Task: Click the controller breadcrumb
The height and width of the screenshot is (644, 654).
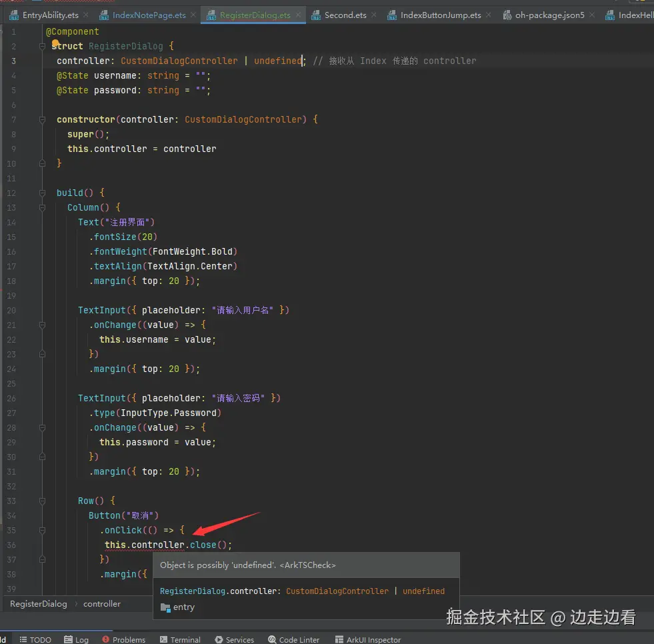Action: 102,603
